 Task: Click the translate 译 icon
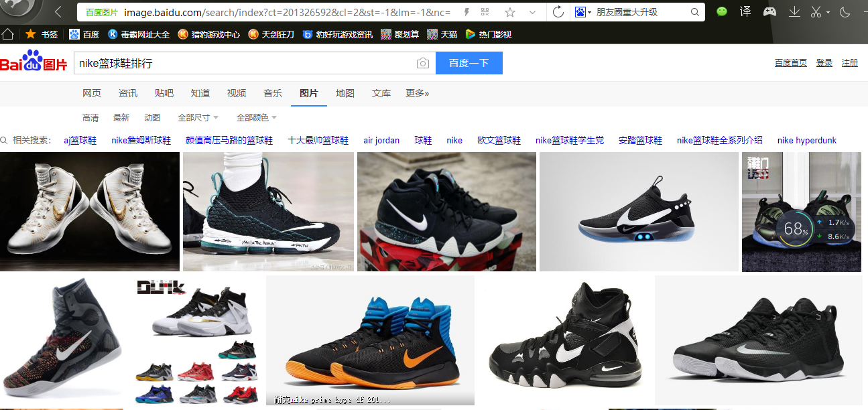[745, 12]
